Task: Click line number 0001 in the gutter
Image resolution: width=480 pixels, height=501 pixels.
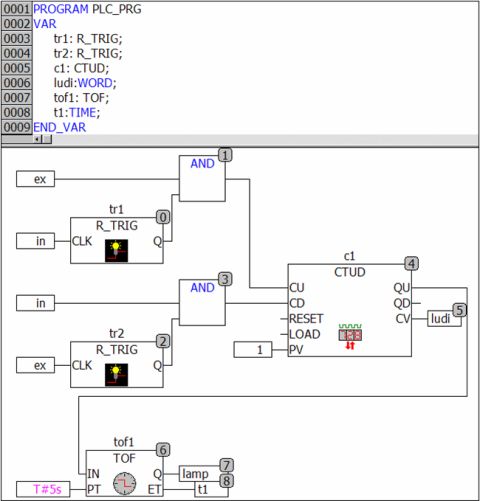Action: 17,9
